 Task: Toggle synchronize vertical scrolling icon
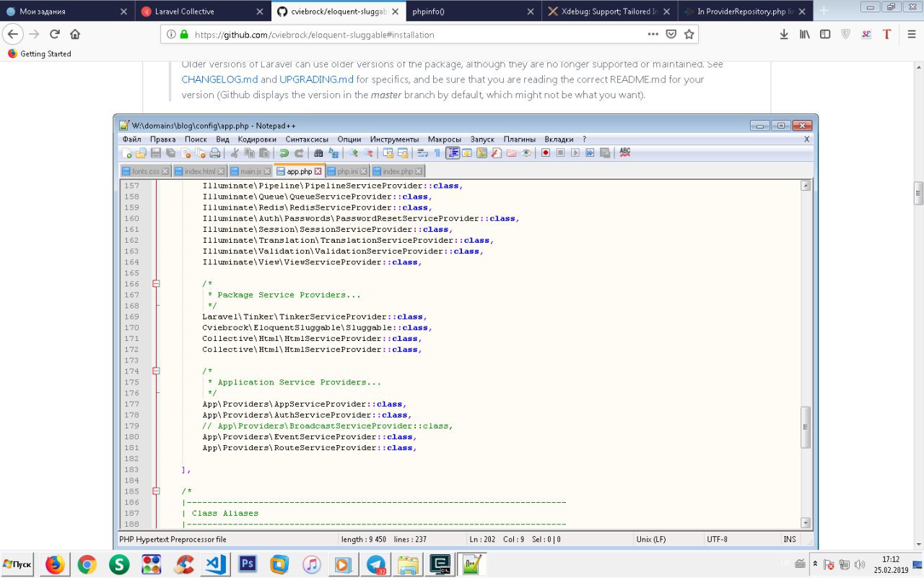pos(387,152)
